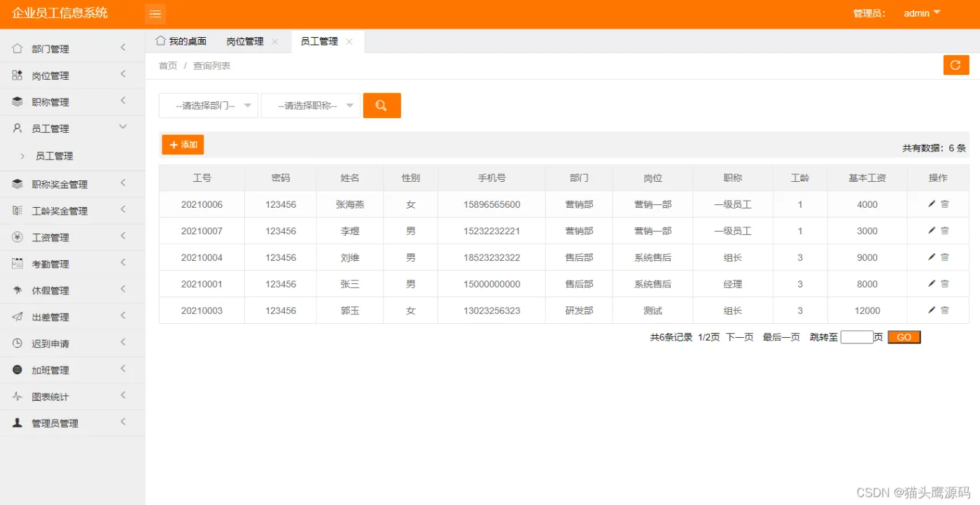Image resolution: width=980 pixels, height=505 pixels.
Task: Click the 企业员工信息系统 header title
Action: [x=60, y=13]
